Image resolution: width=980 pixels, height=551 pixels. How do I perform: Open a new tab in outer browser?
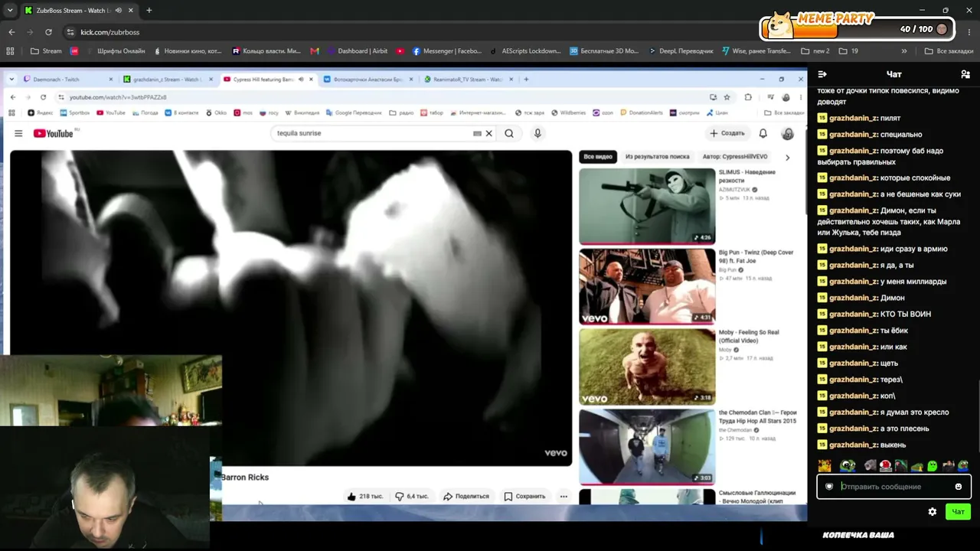click(x=149, y=11)
